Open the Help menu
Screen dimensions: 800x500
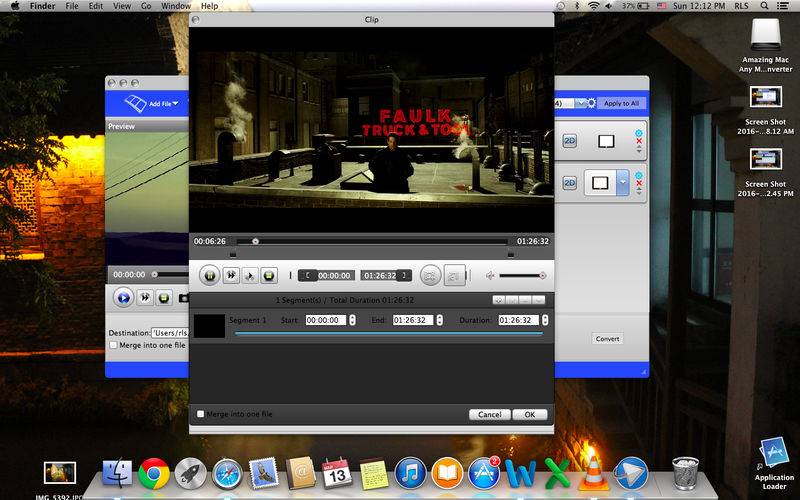pos(209,6)
